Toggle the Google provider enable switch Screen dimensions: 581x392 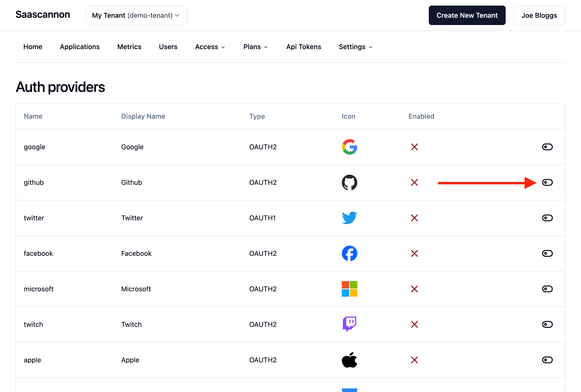[x=547, y=147]
